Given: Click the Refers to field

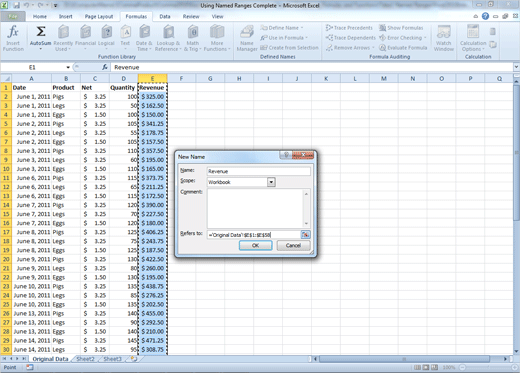Looking at the screenshot, I should point(253,235).
